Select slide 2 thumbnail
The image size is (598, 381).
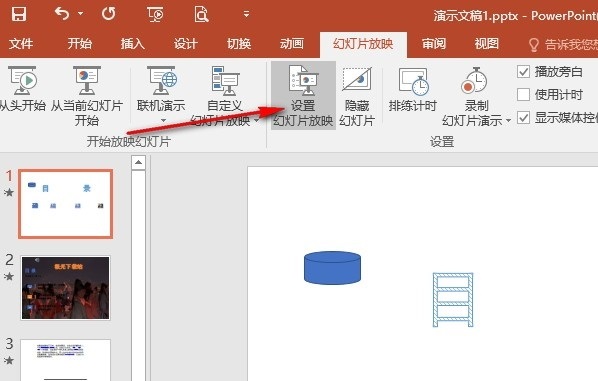(66, 288)
